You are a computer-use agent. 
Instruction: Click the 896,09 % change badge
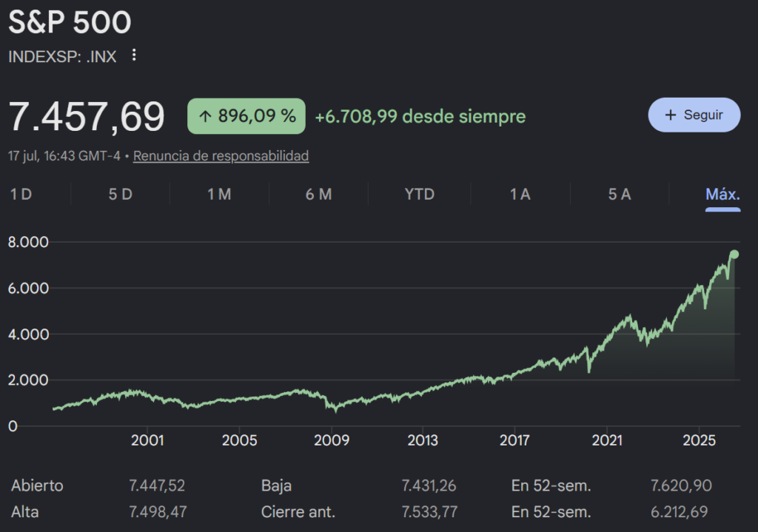pos(246,116)
